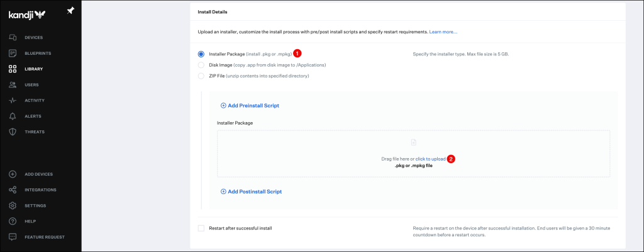Choose the ZIP File radio option
The height and width of the screenshot is (252, 644).
(x=201, y=76)
